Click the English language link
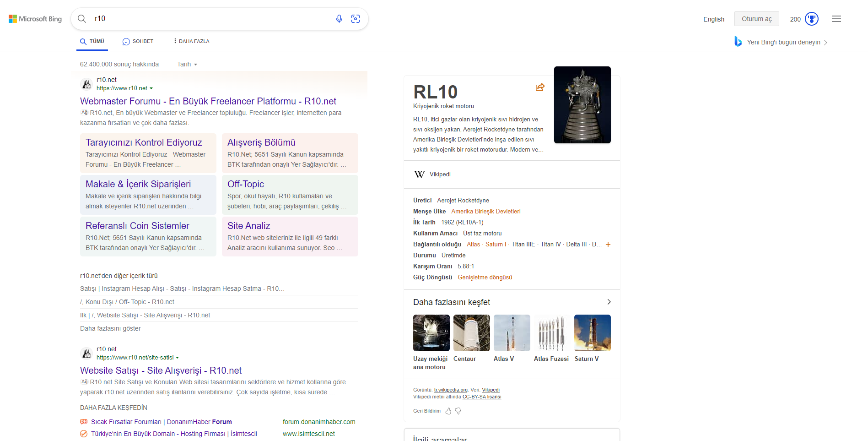 [714, 19]
